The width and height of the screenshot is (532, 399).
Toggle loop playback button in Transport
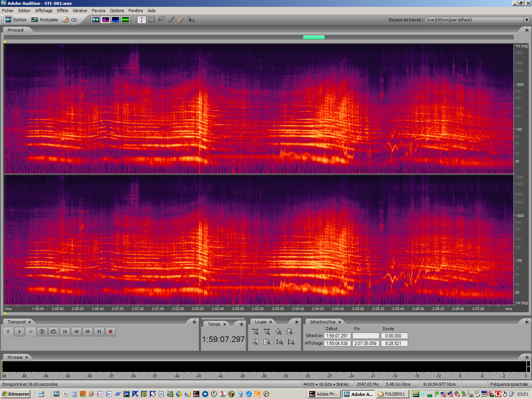coord(54,332)
